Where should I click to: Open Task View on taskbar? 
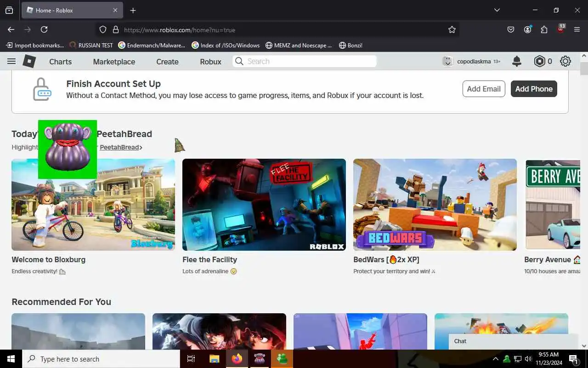[x=191, y=359]
